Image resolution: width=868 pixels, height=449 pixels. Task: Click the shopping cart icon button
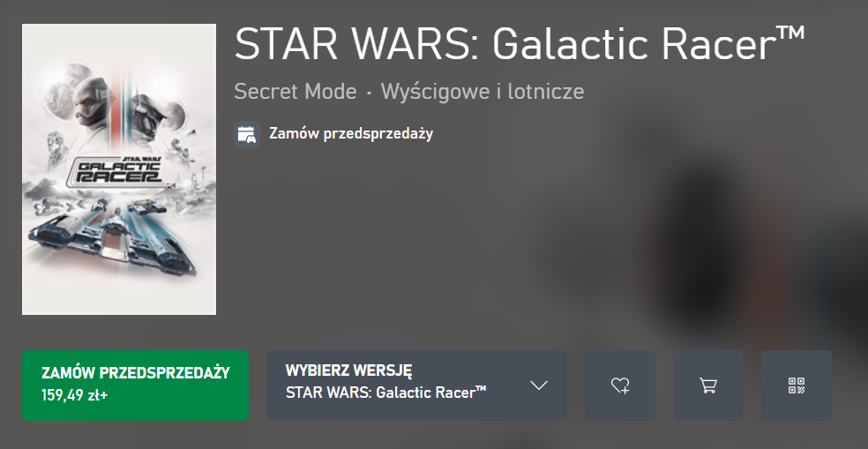[708, 385]
